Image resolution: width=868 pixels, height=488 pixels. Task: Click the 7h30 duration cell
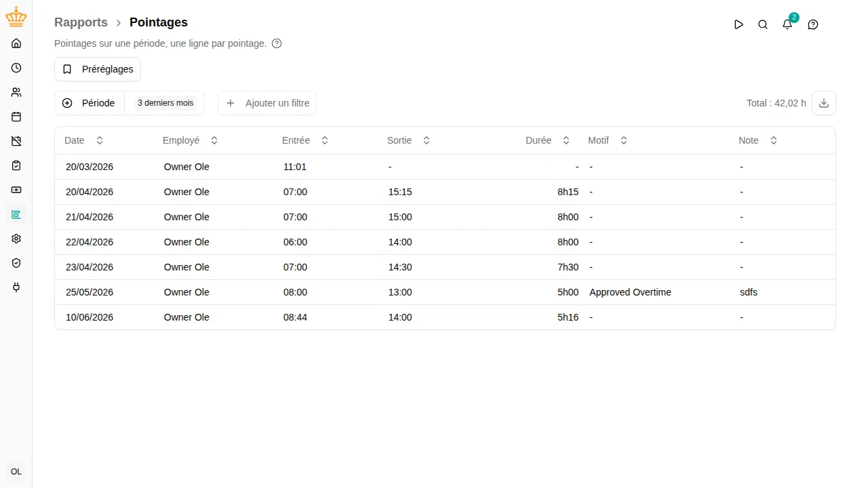[568, 267]
